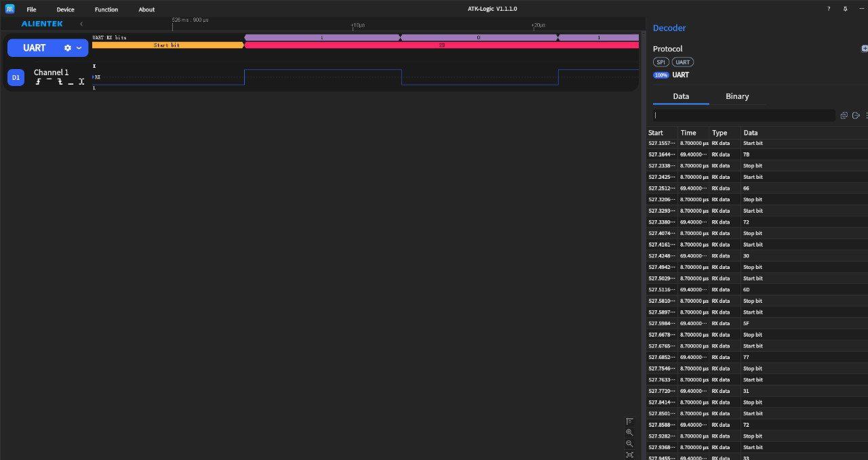Select the SPI protocol chip
Viewport: 868px width, 460px height.
[x=661, y=62]
